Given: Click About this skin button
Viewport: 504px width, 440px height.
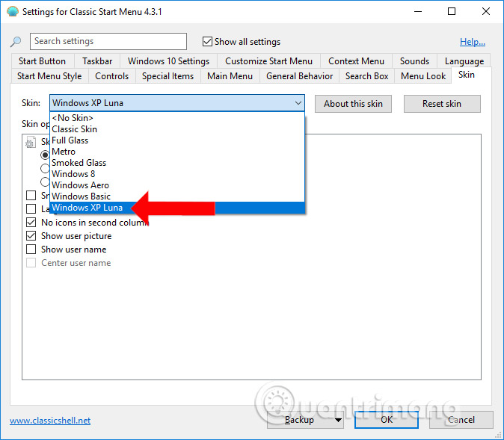Looking at the screenshot, I should (353, 104).
